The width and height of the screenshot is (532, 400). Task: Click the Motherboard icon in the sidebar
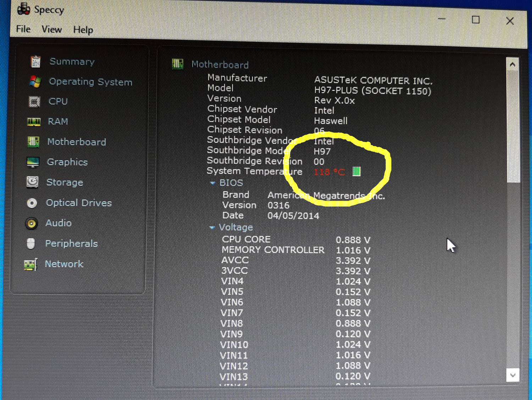pyautogui.click(x=33, y=142)
